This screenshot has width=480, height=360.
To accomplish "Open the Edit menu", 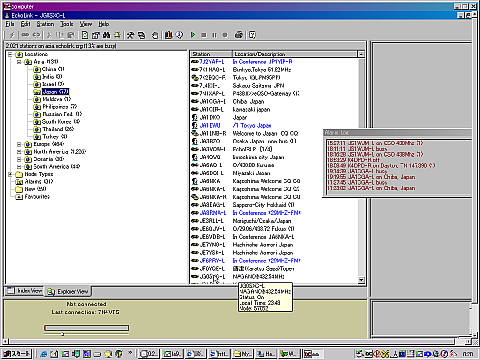I will click(25, 24).
